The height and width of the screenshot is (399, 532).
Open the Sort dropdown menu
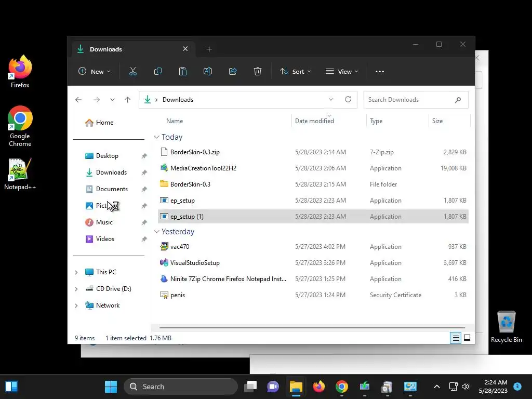pos(295,72)
